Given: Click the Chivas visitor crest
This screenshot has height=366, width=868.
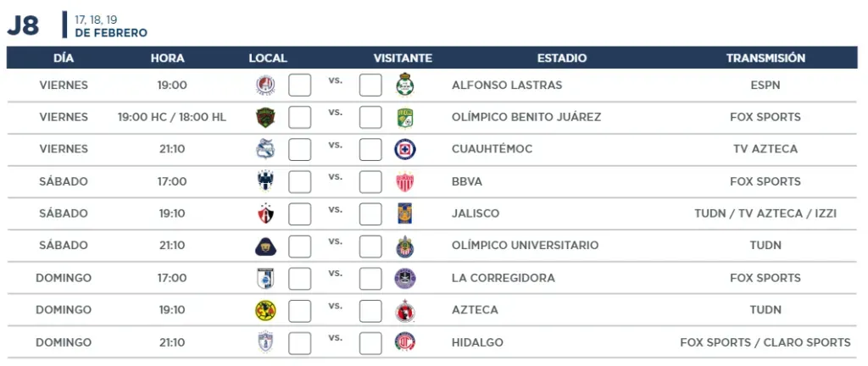Looking at the screenshot, I should (x=405, y=246).
